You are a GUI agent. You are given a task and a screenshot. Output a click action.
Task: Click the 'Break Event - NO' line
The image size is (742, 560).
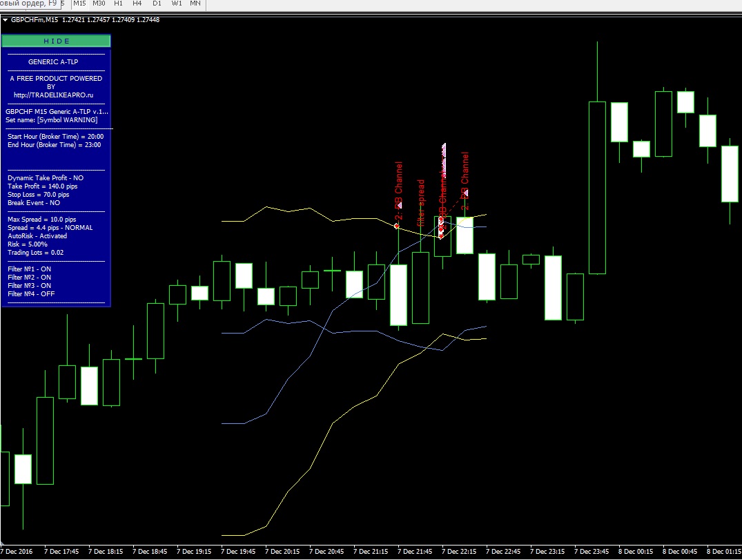[34, 203]
